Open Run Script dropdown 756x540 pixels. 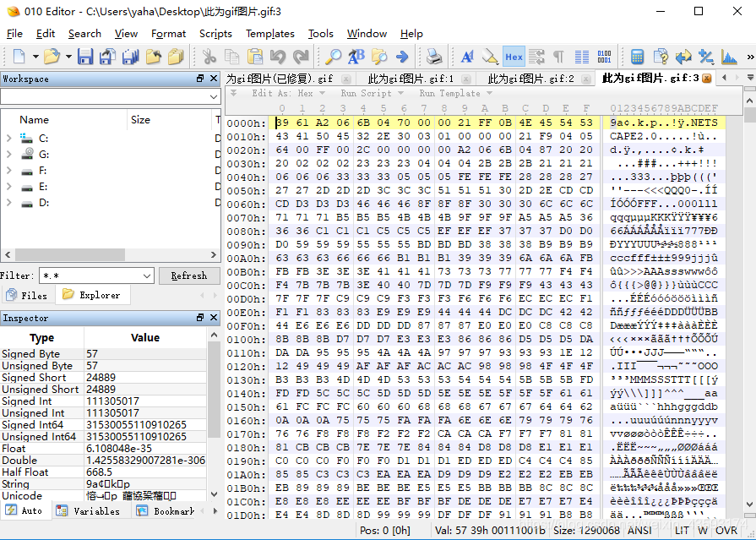(373, 93)
